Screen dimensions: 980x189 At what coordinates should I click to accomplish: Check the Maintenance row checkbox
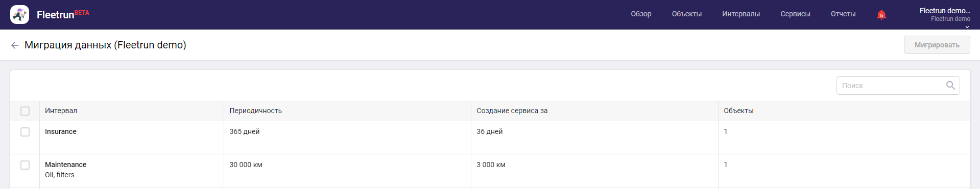point(25,165)
